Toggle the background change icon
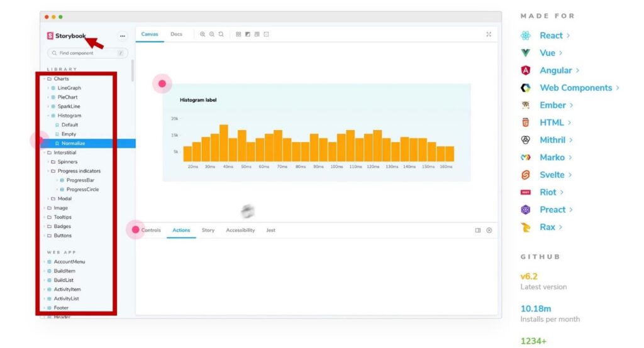The image size is (644, 348). pos(248,35)
